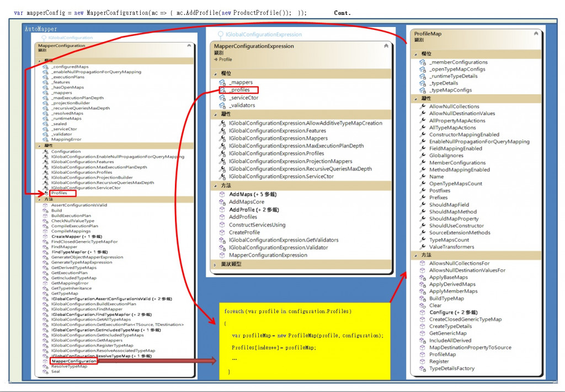Collapse the MapperConfigurationExpression class box chevron
Image resolution: width=565 pixels, height=392 pixels.
click(386, 46)
